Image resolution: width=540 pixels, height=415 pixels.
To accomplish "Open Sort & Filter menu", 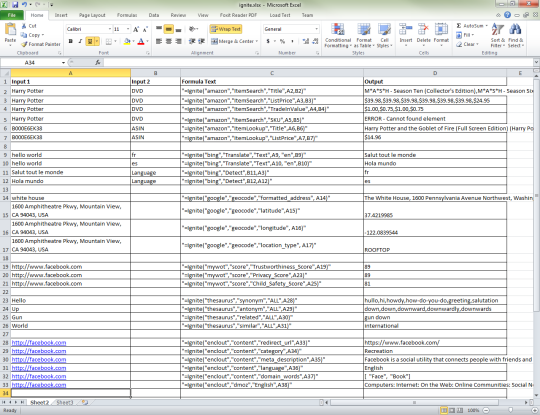I will (x=497, y=35).
